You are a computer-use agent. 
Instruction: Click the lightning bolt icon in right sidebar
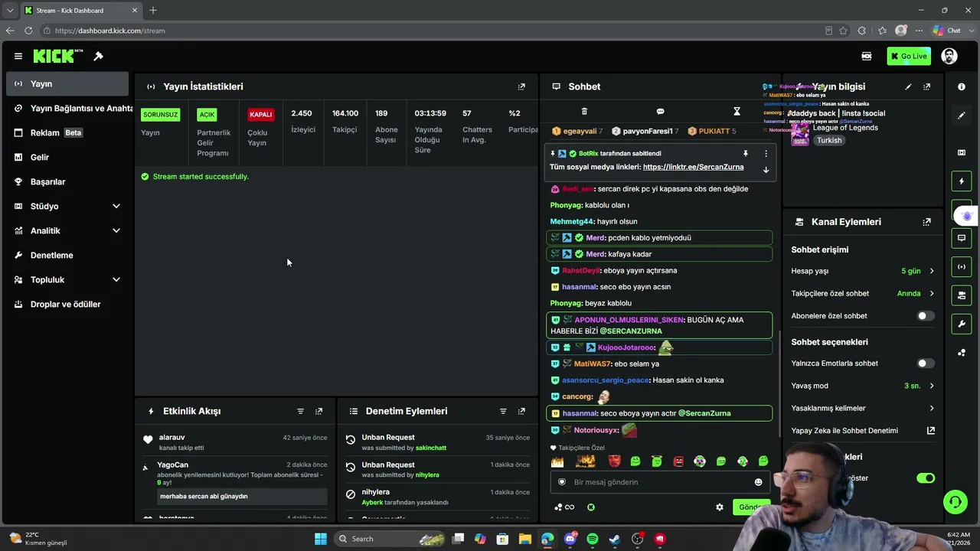[x=962, y=181]
